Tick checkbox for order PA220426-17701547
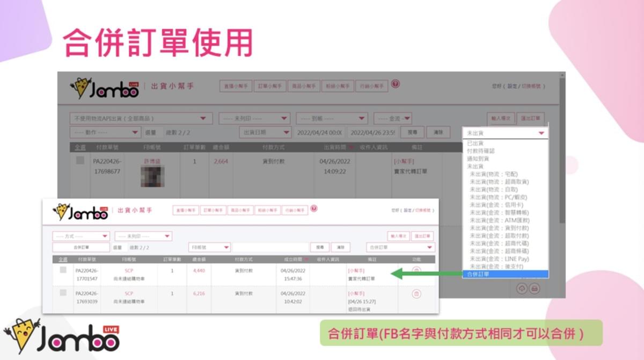 tap(63, 270)
